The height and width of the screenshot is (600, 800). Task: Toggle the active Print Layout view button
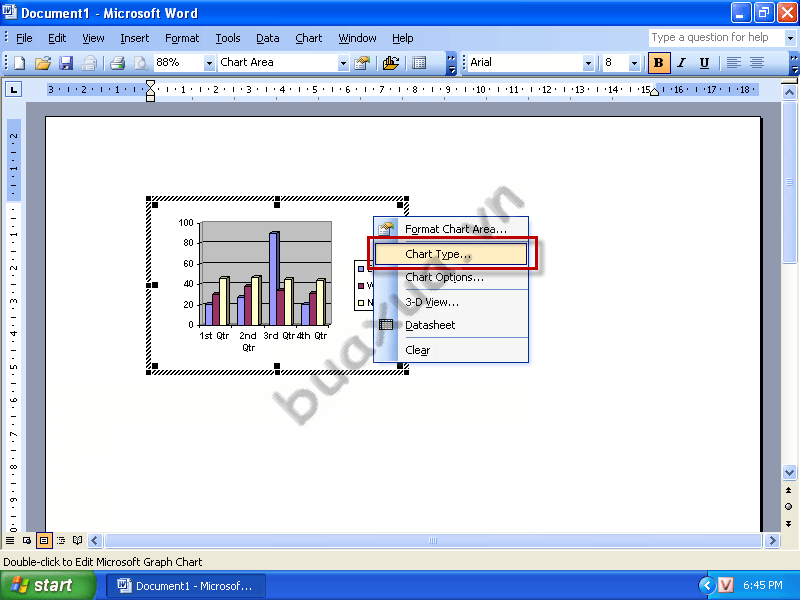[x=44, y=540]
